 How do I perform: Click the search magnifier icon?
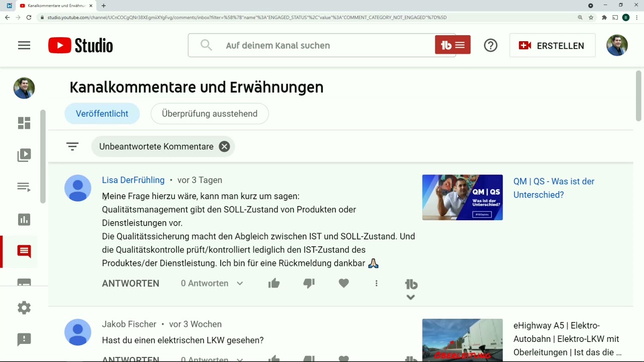pyautogui.click(x=206, y=45)
